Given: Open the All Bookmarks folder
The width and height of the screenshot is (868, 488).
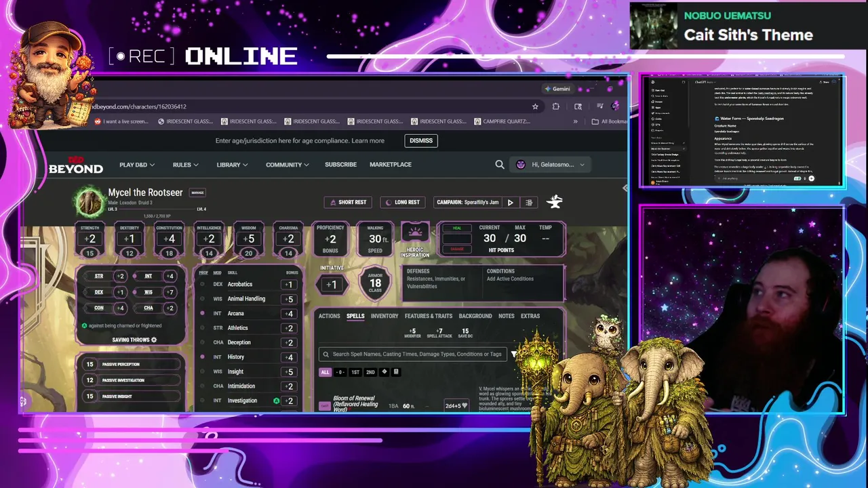Looking at the screenshot, I should pyautogui.click(x=609, y=121).
